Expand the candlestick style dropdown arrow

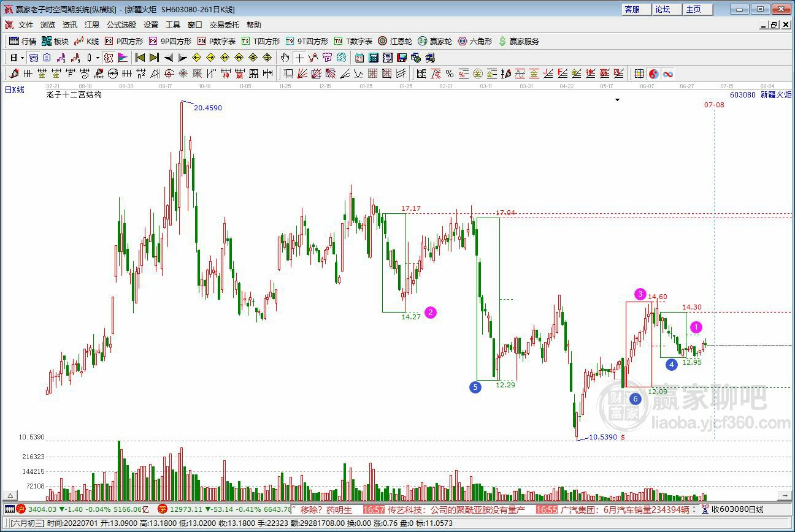pos(98,58)
